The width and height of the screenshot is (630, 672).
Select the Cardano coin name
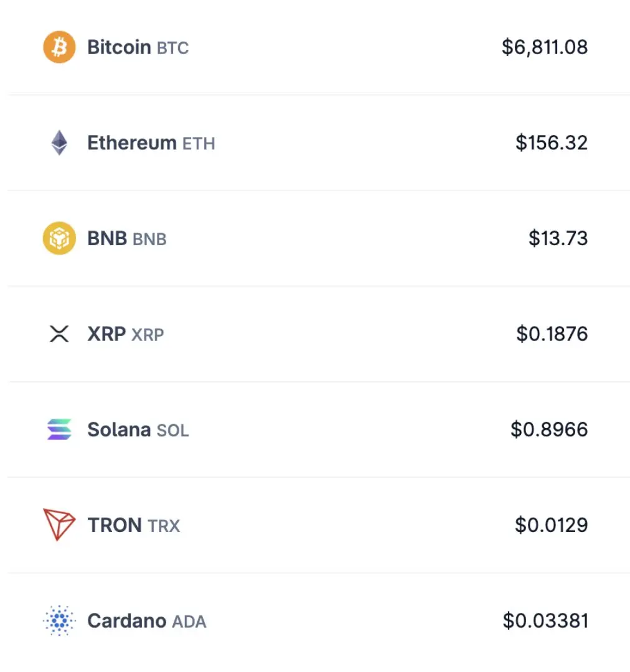coord(126,620)
